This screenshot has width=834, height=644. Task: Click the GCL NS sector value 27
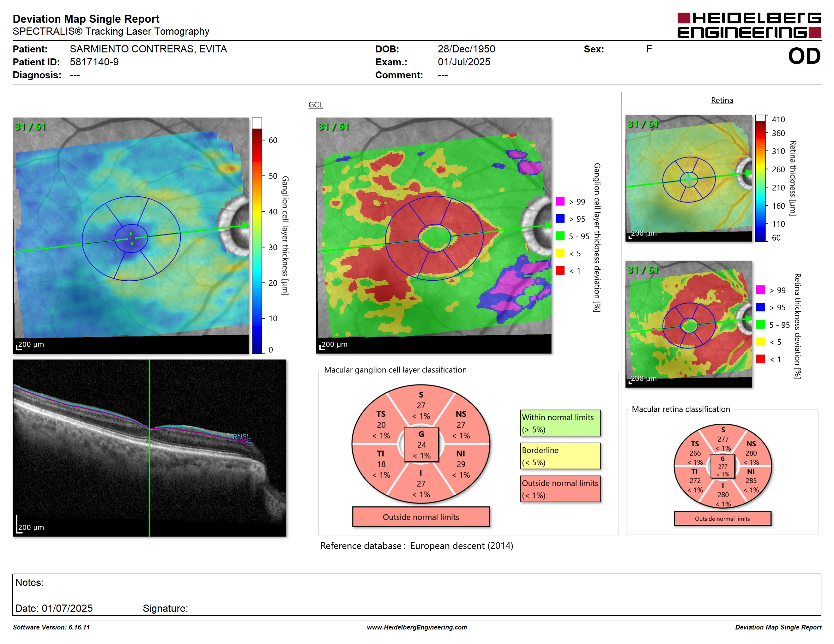click(461, 425)
